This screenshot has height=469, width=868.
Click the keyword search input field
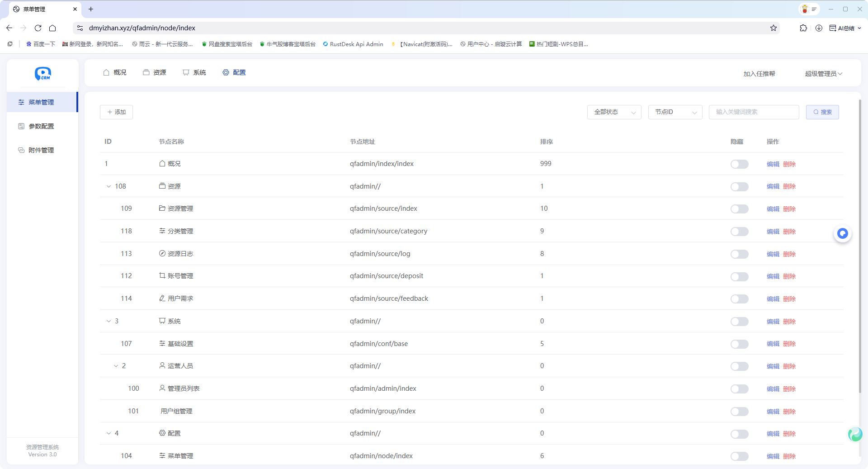pyautogui.click(x=754, y=112)
